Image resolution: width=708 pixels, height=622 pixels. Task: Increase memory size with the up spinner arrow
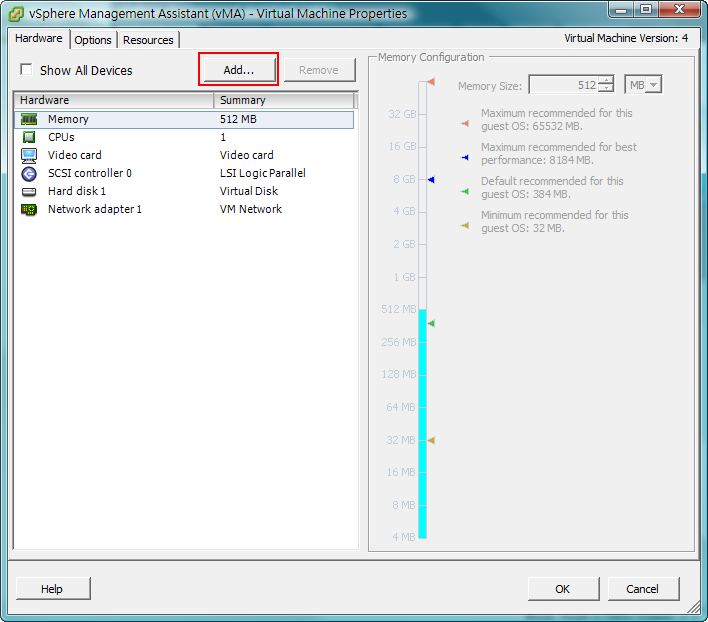tap(606, 80)
